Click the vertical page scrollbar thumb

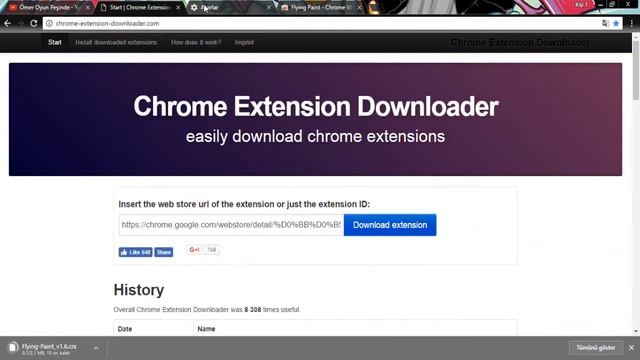point(636,69)
